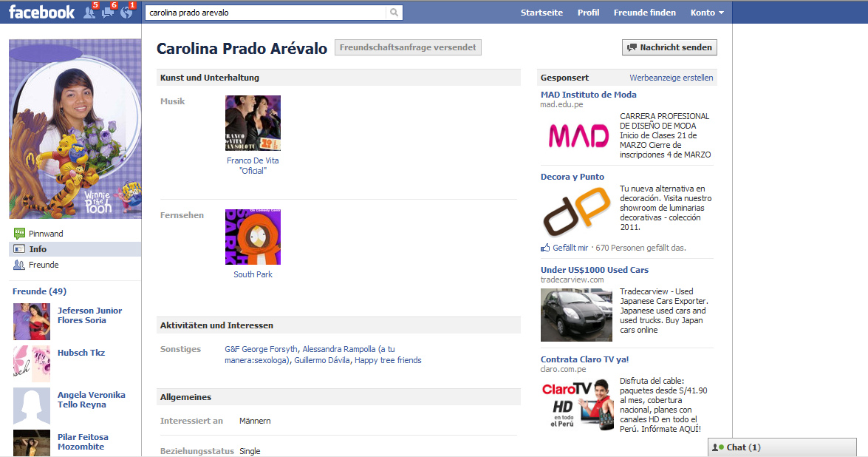Click the thumbs-up Gefällt mir icon
Screen dimensions: 868x457
click(546, 248)
